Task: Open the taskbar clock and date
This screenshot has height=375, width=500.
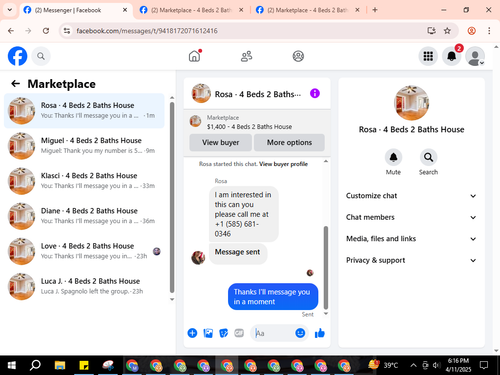Action: pos(458,365)
